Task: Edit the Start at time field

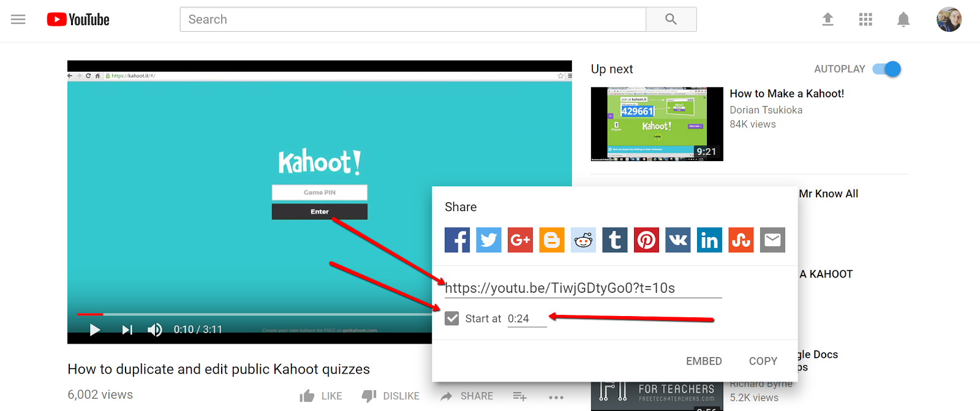Action: click(x=527, y=319)
